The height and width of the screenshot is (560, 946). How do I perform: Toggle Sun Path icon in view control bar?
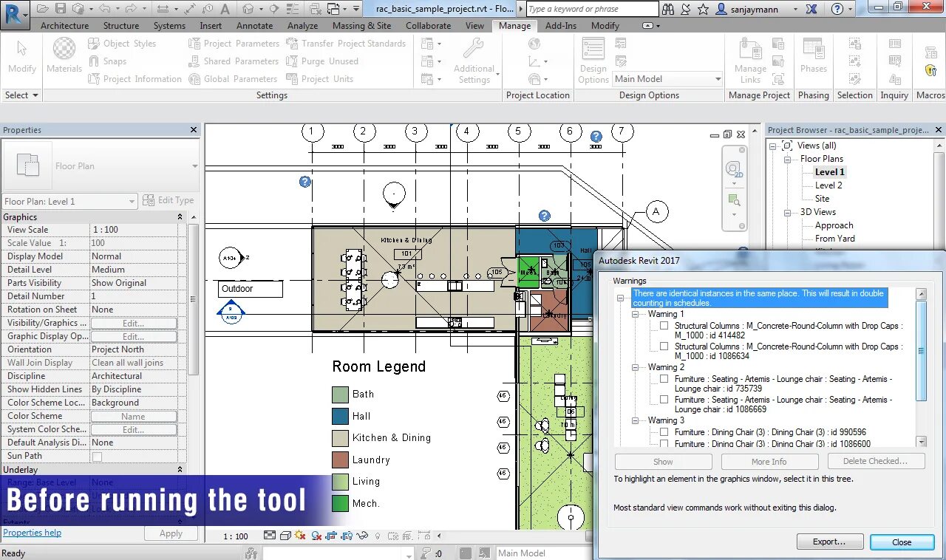tap(299, 536)
